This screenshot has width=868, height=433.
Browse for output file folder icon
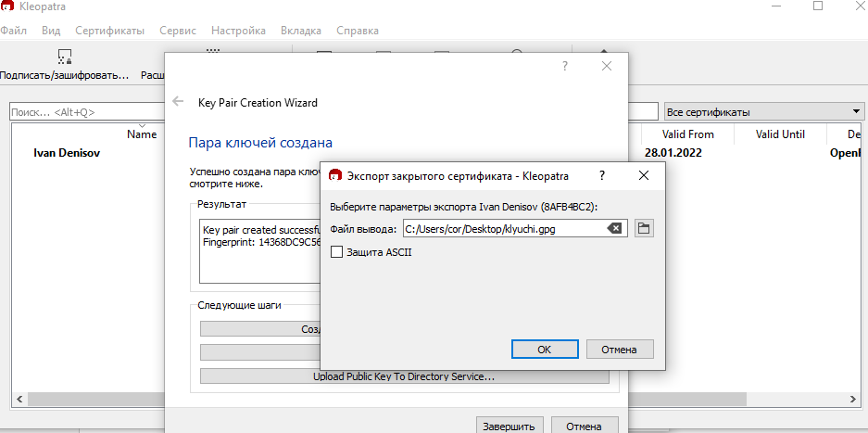point(643,228)
